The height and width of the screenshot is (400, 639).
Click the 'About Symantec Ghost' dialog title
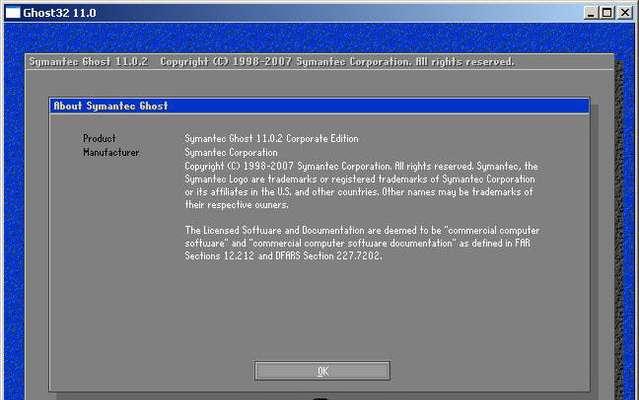[110, 106]
